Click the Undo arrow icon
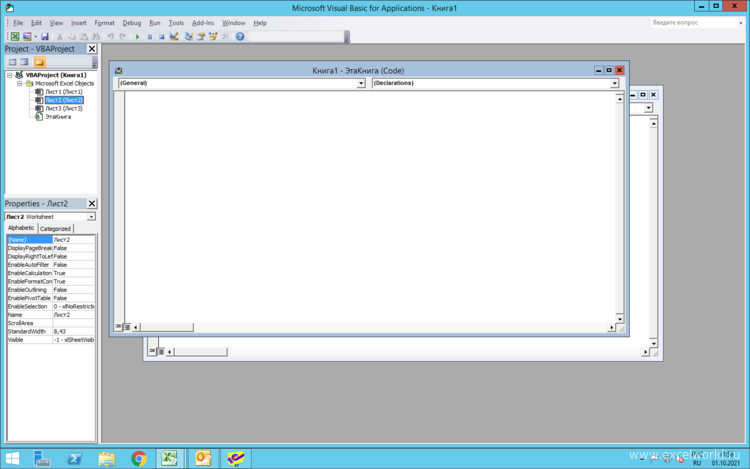The width and height of the screenshot is (750, 469). 110,36
